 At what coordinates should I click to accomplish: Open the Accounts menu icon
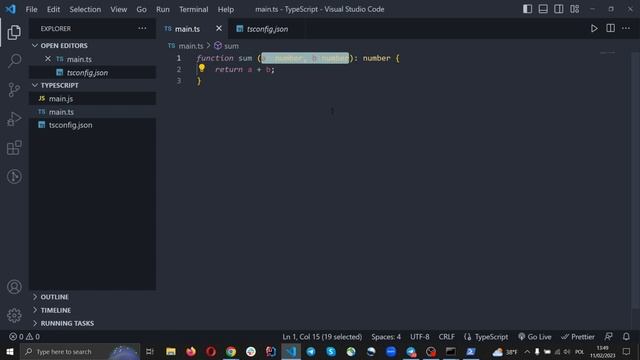coord(14,287)
